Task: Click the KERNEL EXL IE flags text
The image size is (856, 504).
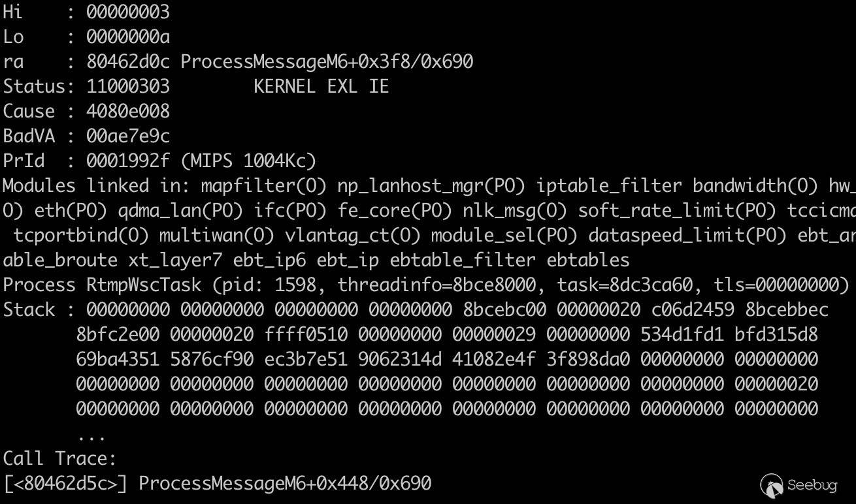Action: pyautogui.click(x=321, y=87)
